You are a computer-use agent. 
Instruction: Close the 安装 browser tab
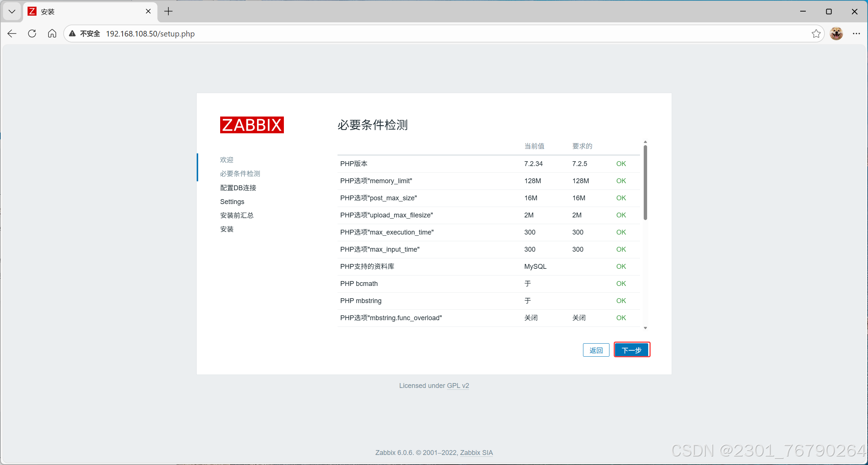pyautogui.click(x=148, y=12)
